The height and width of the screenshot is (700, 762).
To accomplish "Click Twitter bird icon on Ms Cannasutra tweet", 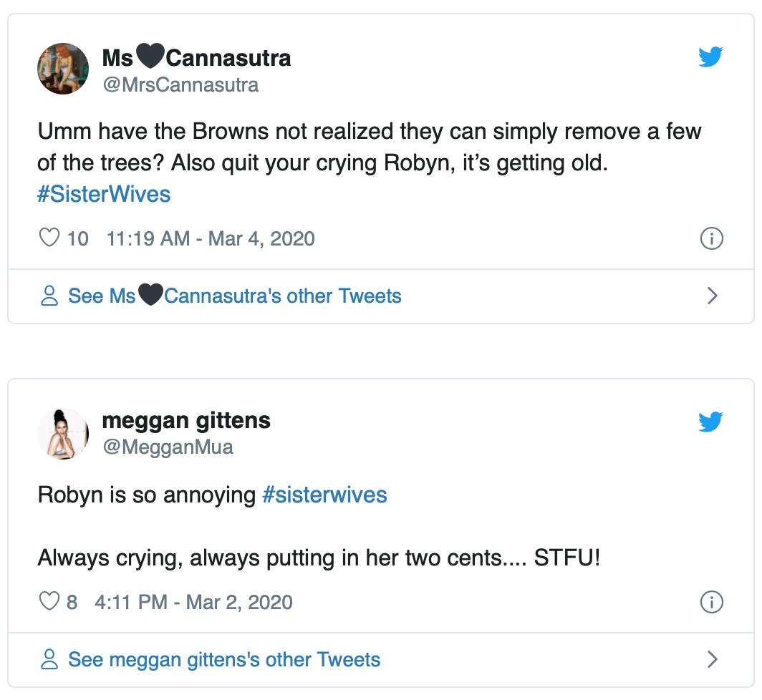I will [710, 57].
